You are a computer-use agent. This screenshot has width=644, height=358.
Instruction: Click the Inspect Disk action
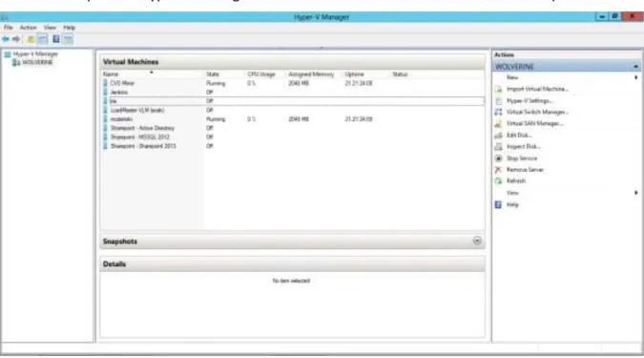point(524,147)
